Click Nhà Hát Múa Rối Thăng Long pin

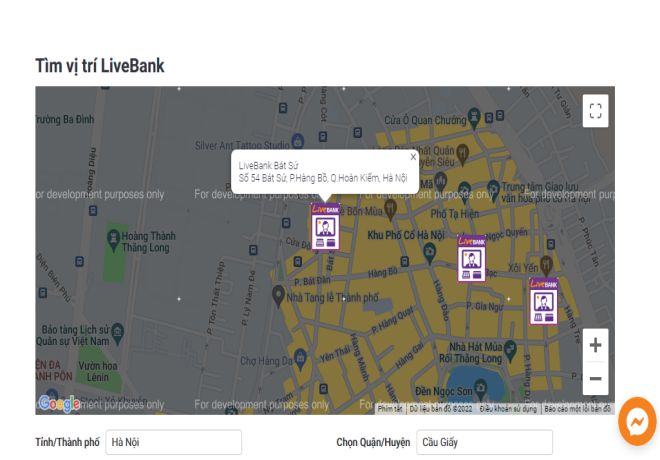coord(510,351)
